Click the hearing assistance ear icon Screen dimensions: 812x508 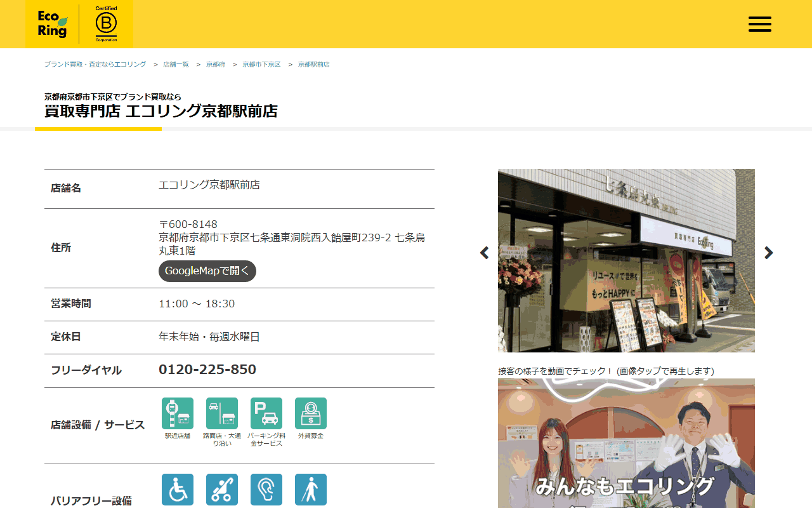point(266,490)
